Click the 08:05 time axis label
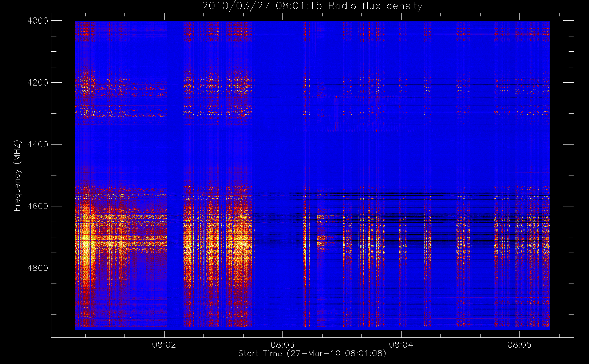 point(519,345)
